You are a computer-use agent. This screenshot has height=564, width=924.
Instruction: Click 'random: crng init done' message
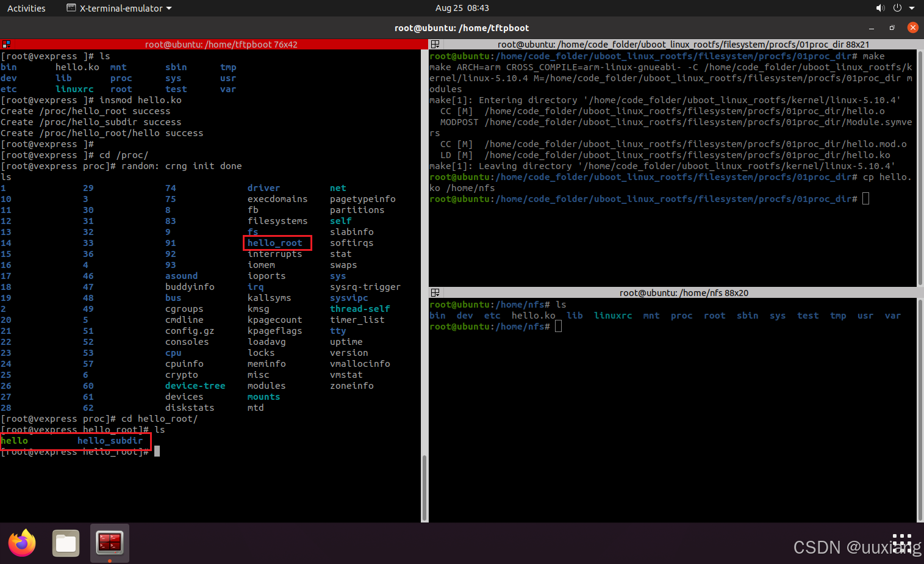click(x=182, y=166)
